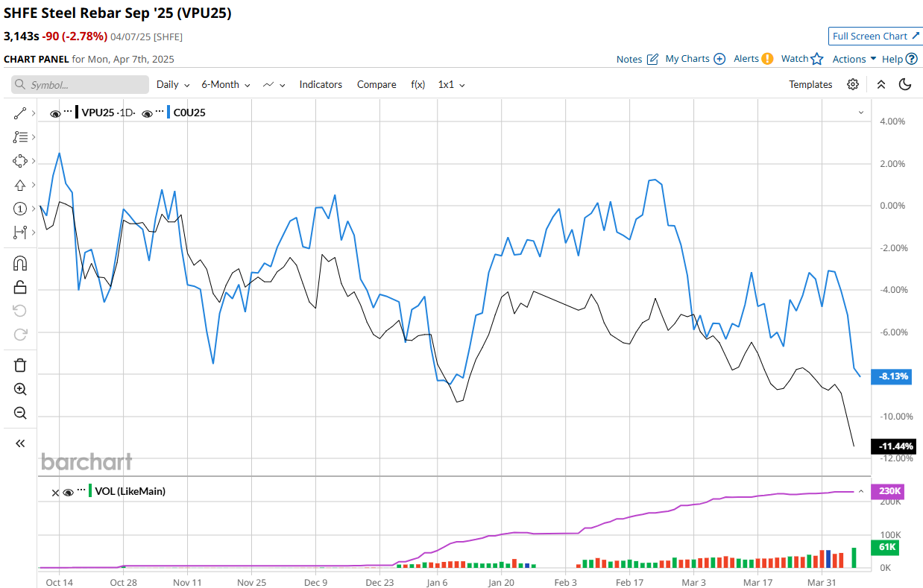The image size is (923, 588).
Task: Open the Actions dropdown menu
Action: [854, 59]
